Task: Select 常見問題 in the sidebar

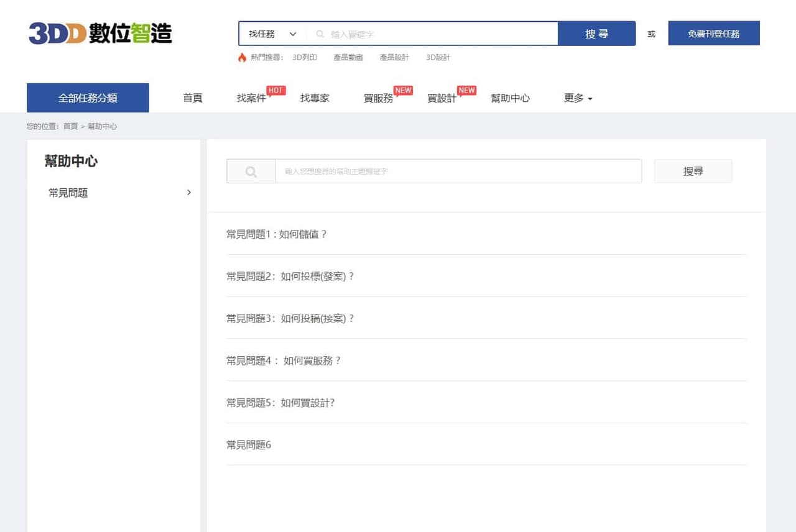Action: coord(68,193)
